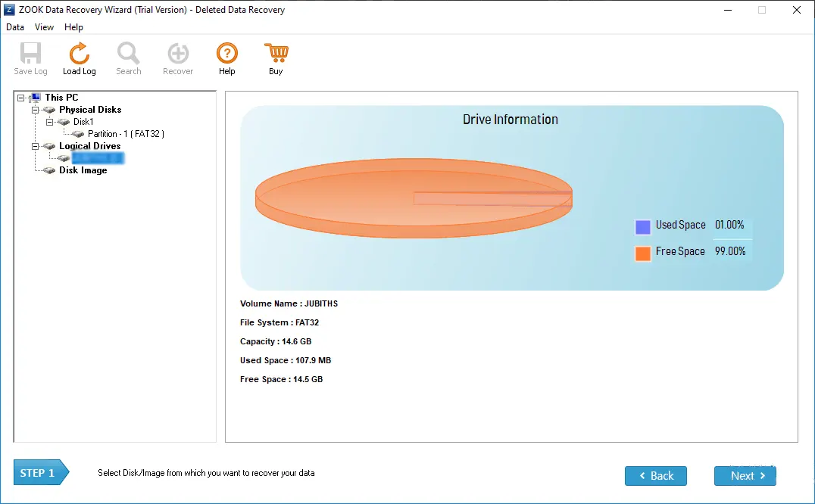This screenshot has height=504, width=815.
Task: Collapse the Physical Disks node
Action: coord(36,110)
